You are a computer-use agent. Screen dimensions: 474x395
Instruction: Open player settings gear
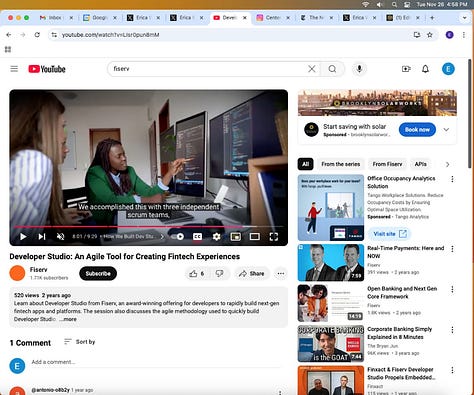pos(216,237)
